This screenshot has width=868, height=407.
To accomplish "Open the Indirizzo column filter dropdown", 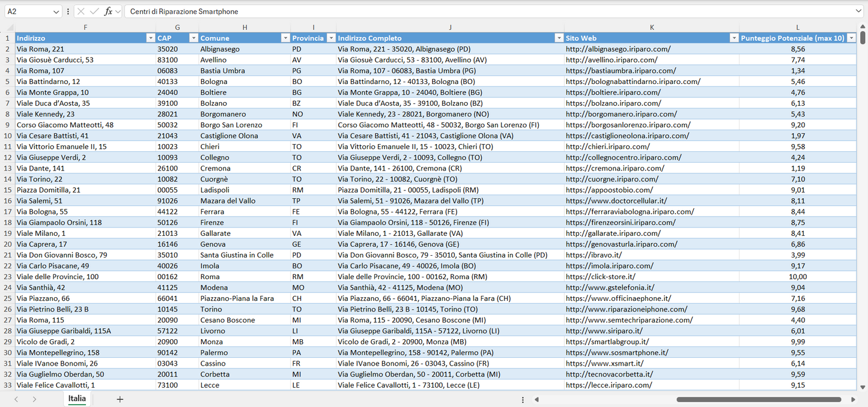I will (x=150, y=38).
